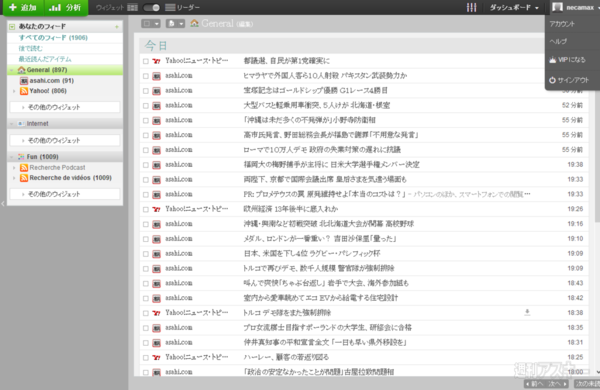Image resolution: width=600 pixels, height=390 pixels.
Task: Open article 両陛下、京都で国際会議出席
Action: click(325, 179)
